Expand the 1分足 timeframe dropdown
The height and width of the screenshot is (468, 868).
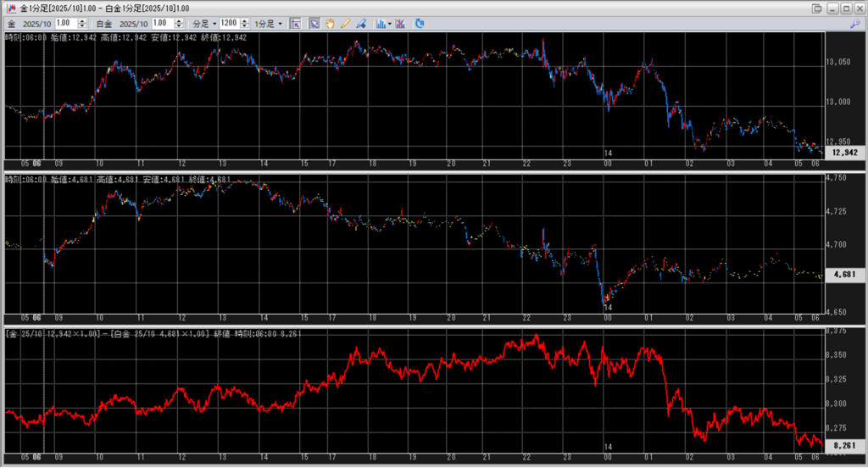pos(270,23)
